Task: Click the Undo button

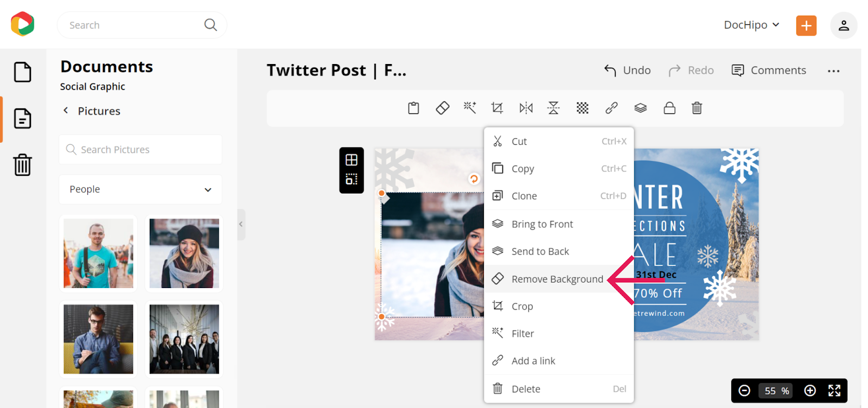Action: click(627, 71)
